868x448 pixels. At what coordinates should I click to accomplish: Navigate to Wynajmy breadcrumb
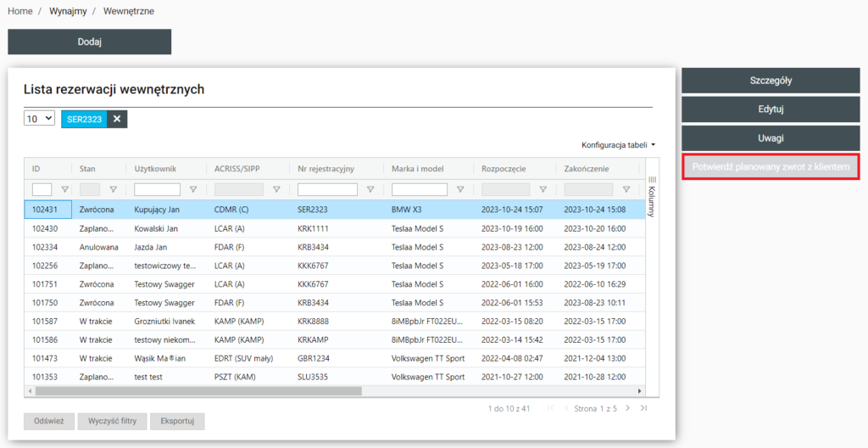[x=67, y=12]
